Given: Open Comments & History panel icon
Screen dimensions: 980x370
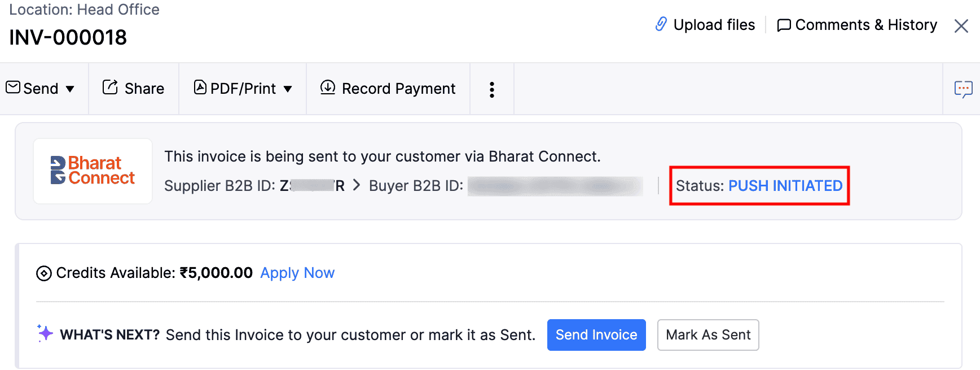Looking at the screenshot, I should coord(784,25).
